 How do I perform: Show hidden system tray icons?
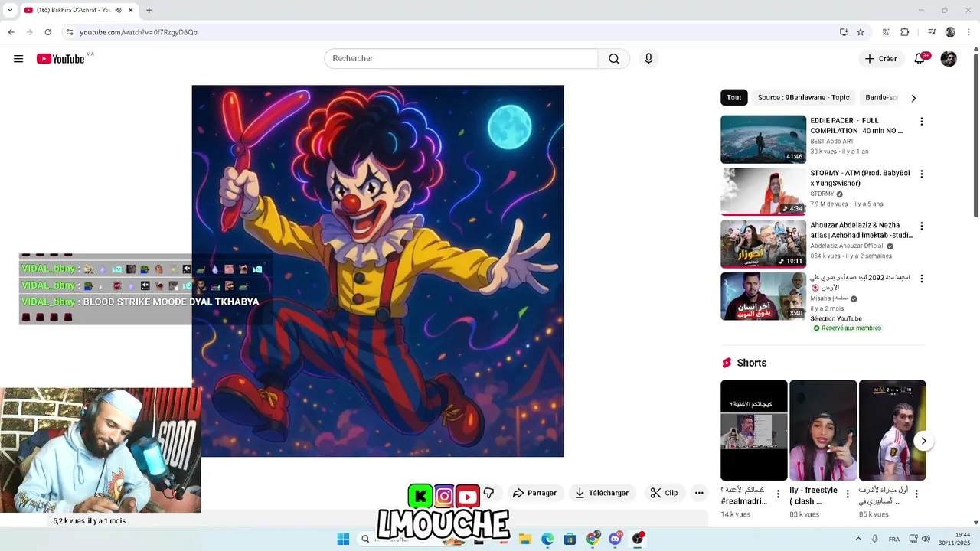click(858, 539)
